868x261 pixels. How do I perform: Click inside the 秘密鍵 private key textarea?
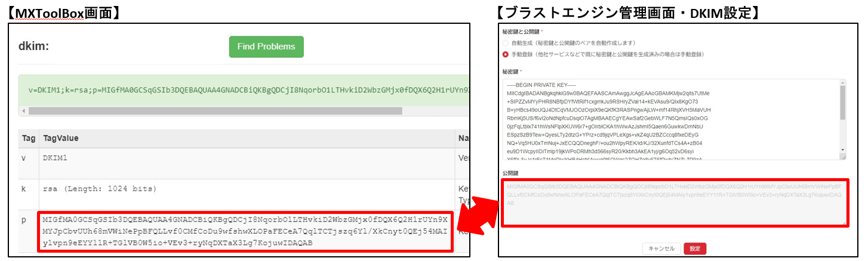tap(669, 119)
